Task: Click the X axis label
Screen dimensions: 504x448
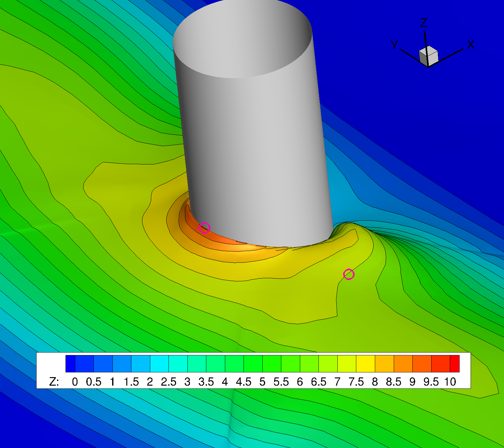Action: (471, 45)
